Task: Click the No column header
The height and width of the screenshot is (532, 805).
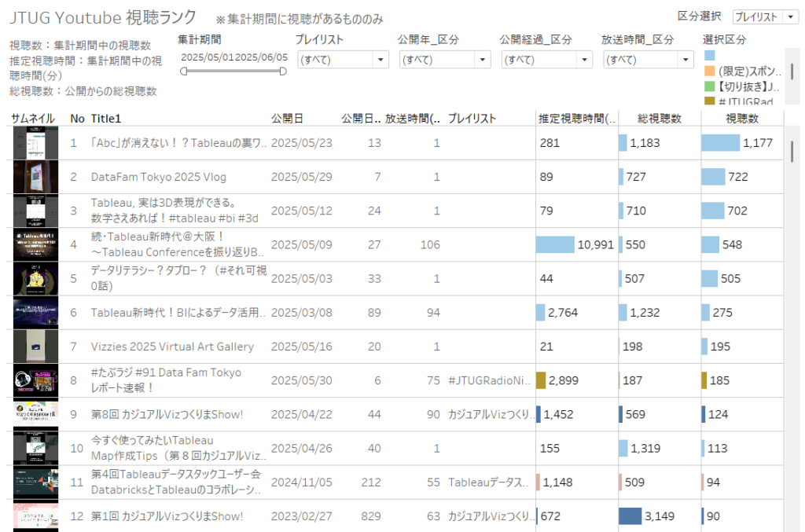Action: 78,119
